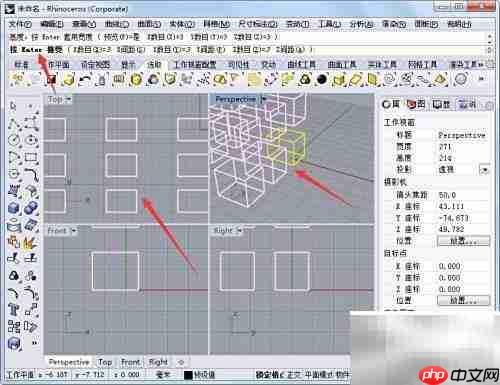Click the yellow Explode tool icon
This screenshot has height=385, width=500.
point(31,242)
